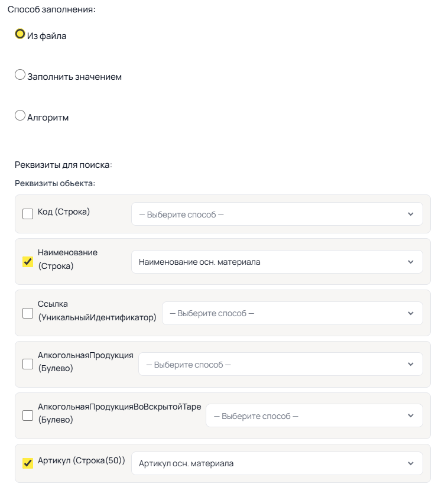
Task: Click the 'Способ заполнения:' heading text
Action: click(x=51, y=10)
